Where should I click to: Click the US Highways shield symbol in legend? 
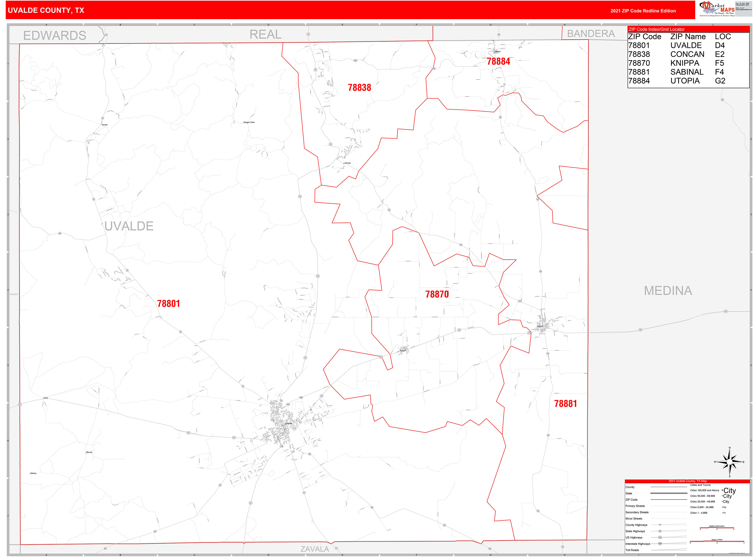pos(660,538)
